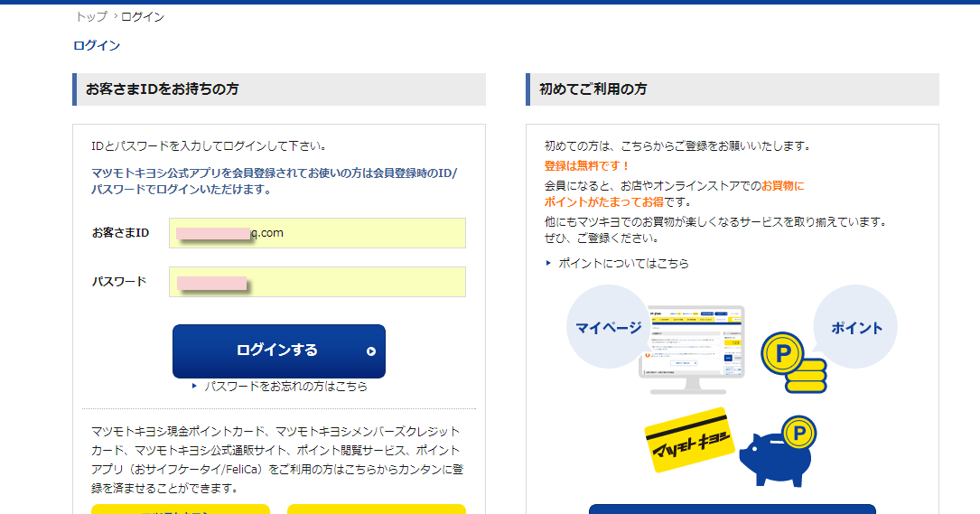Viewport: 980px width, 514px height.
Task: Click the IDとパスワードを入力して instruction text
Action: (x=209, y=145)
